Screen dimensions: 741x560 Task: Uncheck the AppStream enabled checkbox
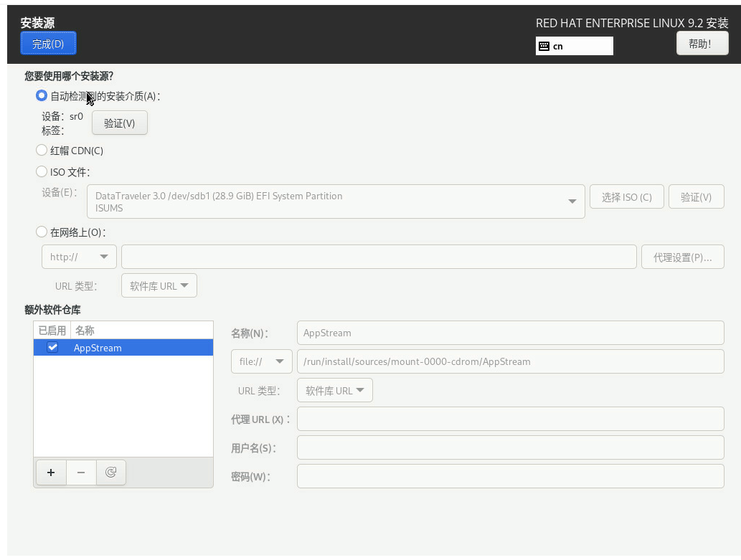click(52, 348)
